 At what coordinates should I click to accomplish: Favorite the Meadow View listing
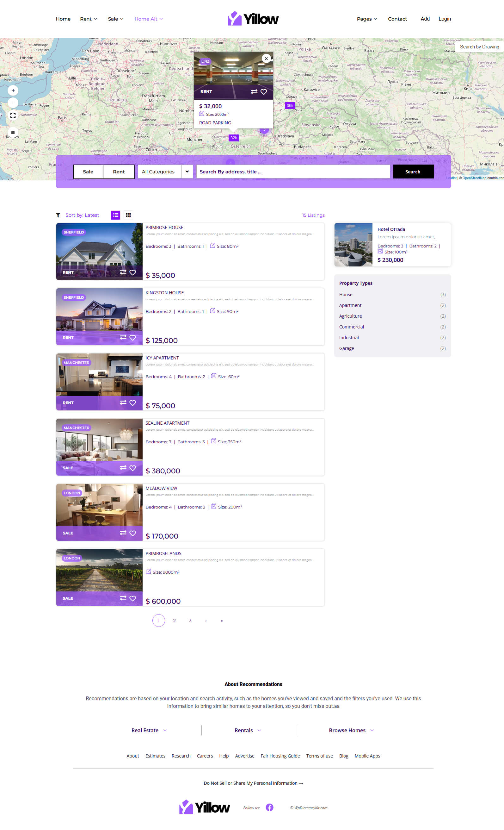coord(133,533)
